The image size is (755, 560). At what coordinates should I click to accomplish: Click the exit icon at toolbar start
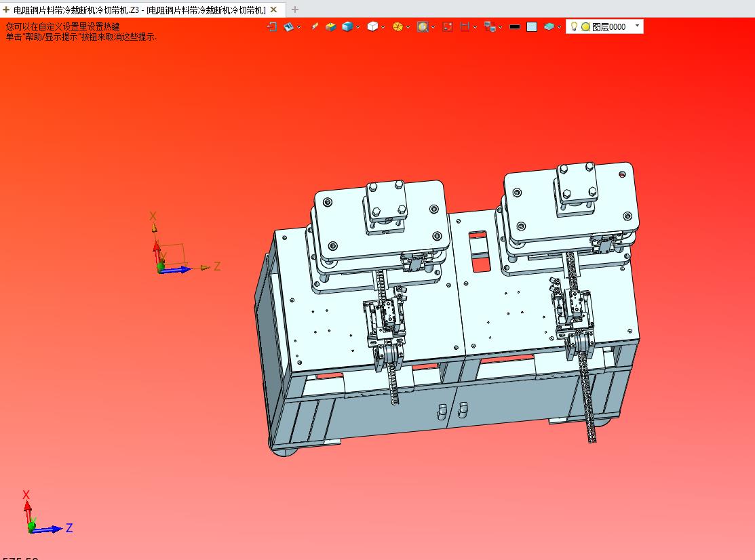(272, 27)
